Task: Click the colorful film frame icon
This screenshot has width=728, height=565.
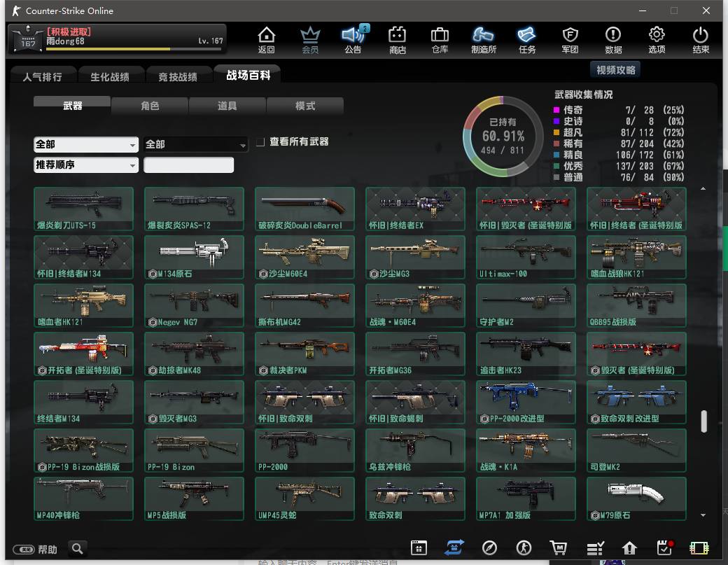Action: 699,548
